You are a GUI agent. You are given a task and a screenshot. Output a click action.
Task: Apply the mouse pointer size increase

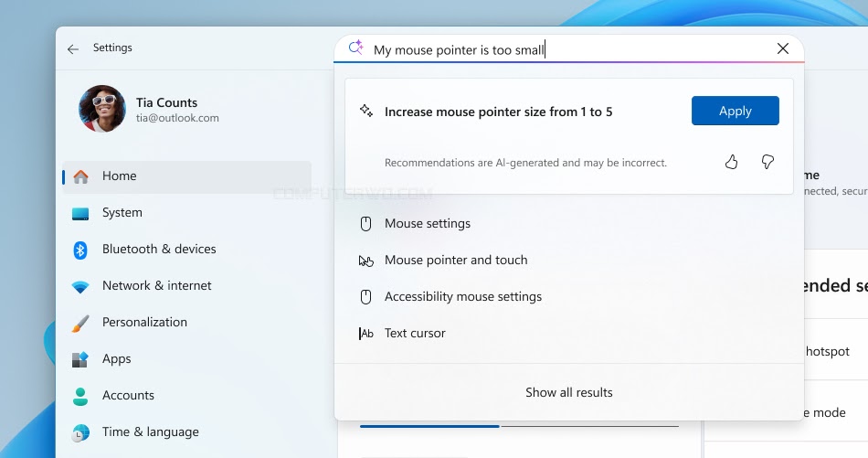[736, 111]
